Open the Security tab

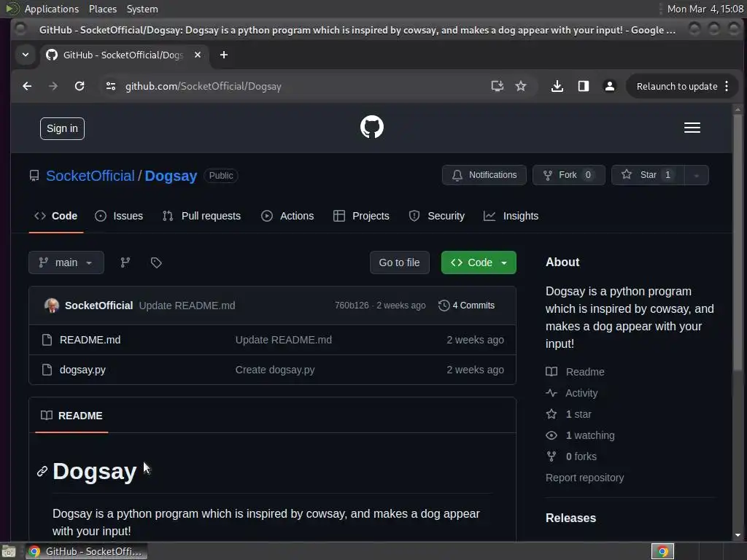click(x=436, y=216)
